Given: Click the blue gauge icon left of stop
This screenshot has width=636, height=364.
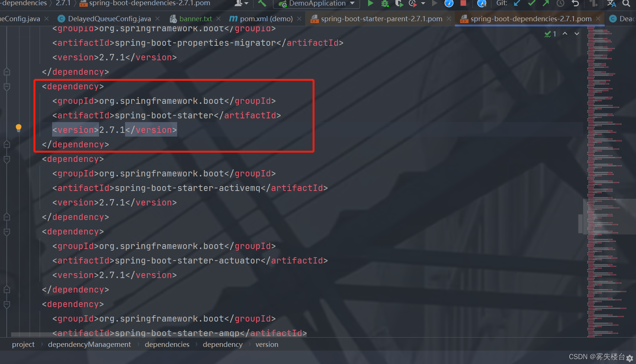Looking at the screenshot, I should click(x=449, y=3).
